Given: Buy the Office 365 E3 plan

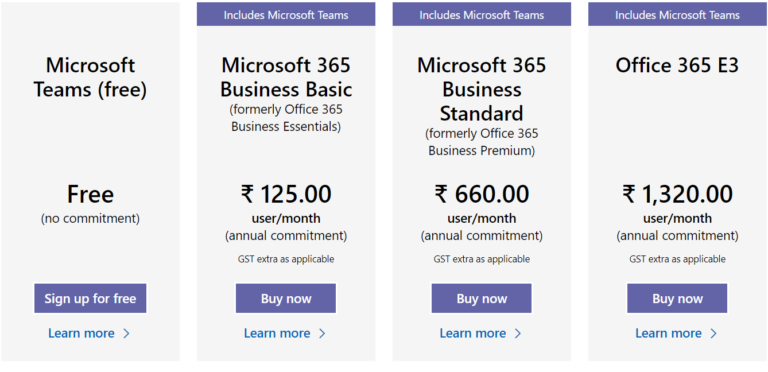Looking at the screenshot, I should [x=677, y=298].
